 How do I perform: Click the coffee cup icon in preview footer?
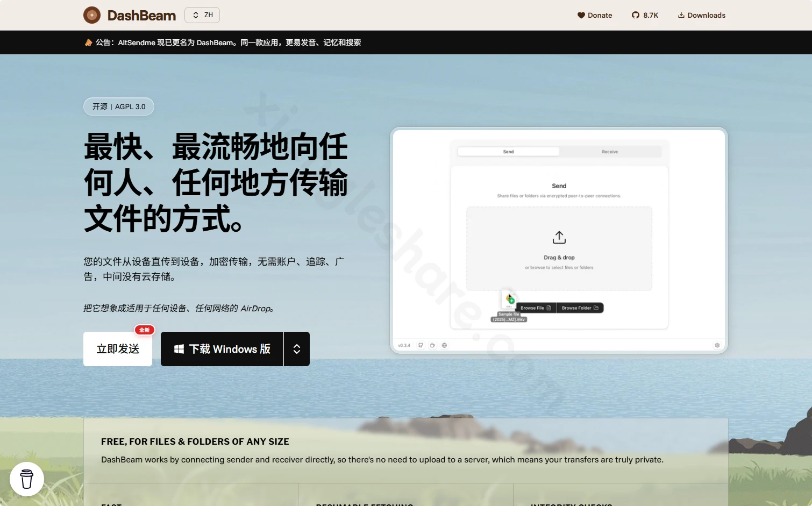tap(432, 345)
